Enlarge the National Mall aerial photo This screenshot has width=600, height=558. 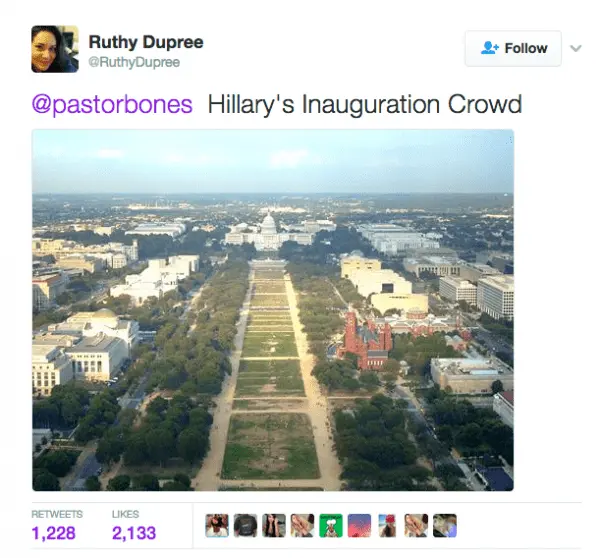(273, 310)
